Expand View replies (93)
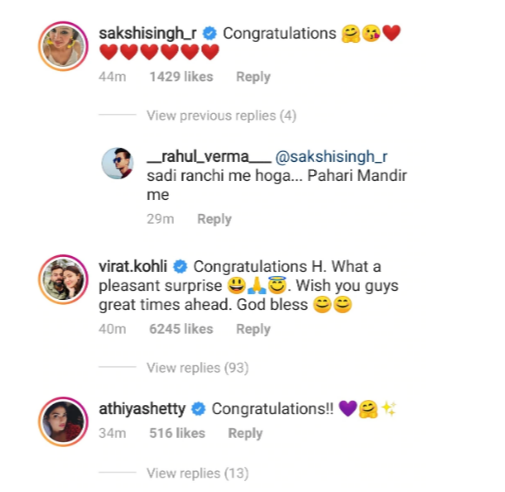Screen dimensions: 505x492 point(198,368)
